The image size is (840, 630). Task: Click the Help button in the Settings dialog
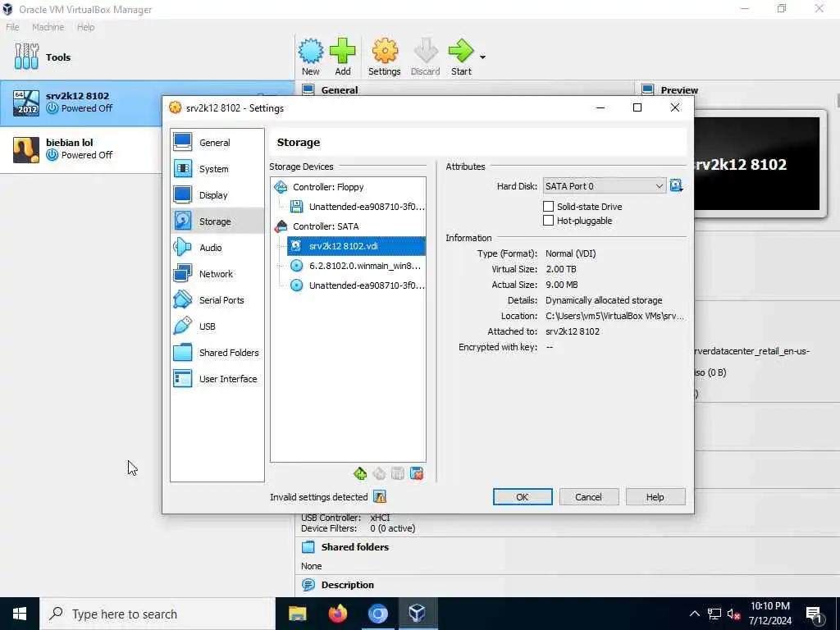655,497
